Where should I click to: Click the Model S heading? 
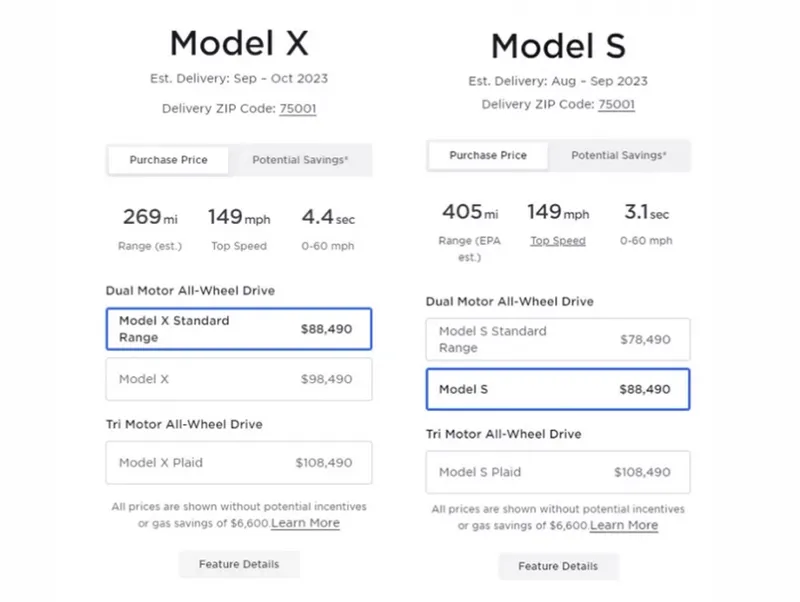[558, 46]
